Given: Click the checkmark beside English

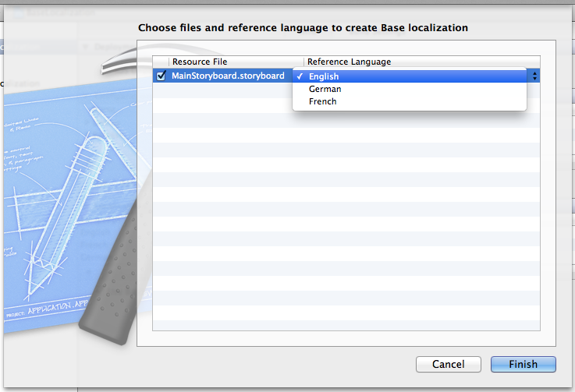Looking at the screenshot, I should (x=300, y=76).
